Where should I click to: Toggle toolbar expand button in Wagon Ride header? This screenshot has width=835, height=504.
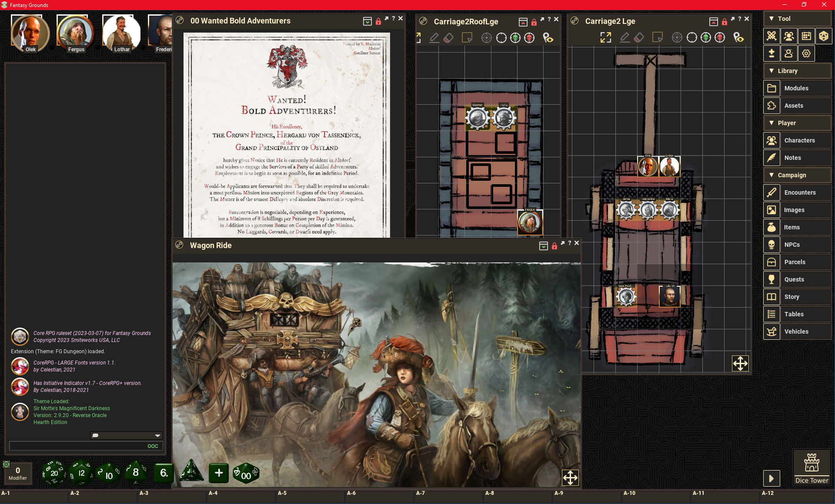coord(544,246)
